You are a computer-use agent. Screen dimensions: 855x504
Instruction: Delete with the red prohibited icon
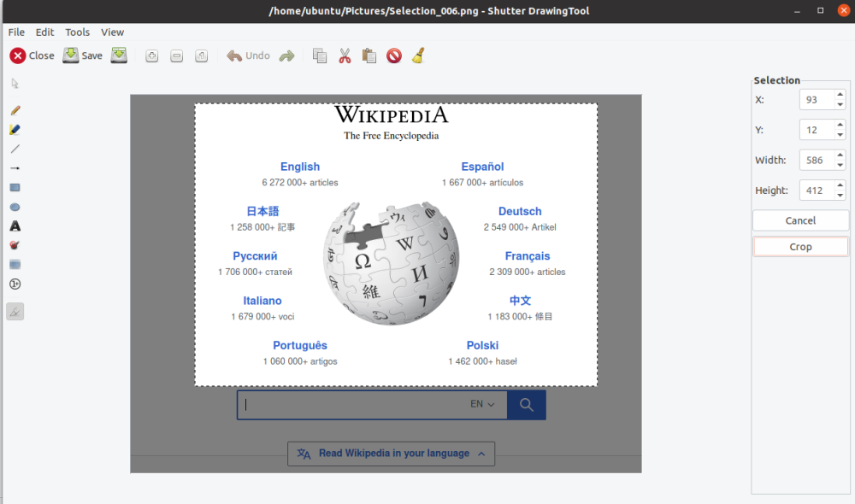[x=393, y=56]
